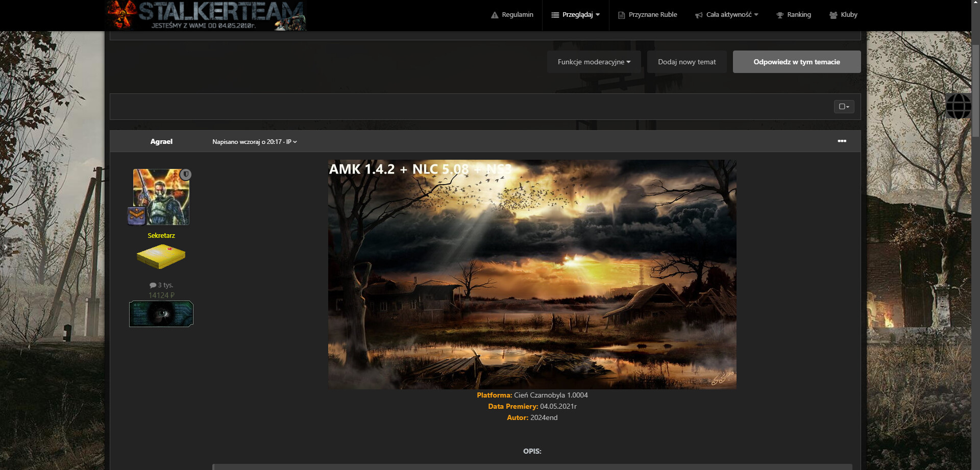Image resolution: width=980 pixels, height=470 pixels.
Task: Click the OPIS: heading
Action: pos(532,451)
